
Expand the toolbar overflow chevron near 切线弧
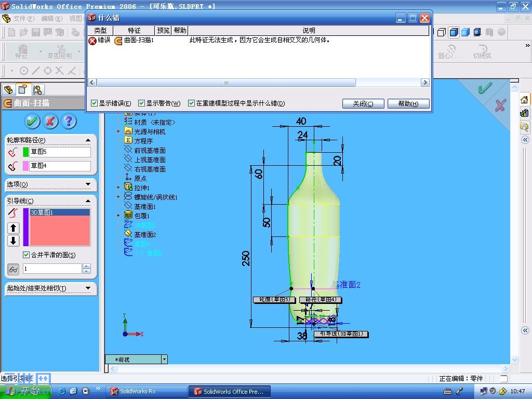pyautogui.click(x=527, y=45)
